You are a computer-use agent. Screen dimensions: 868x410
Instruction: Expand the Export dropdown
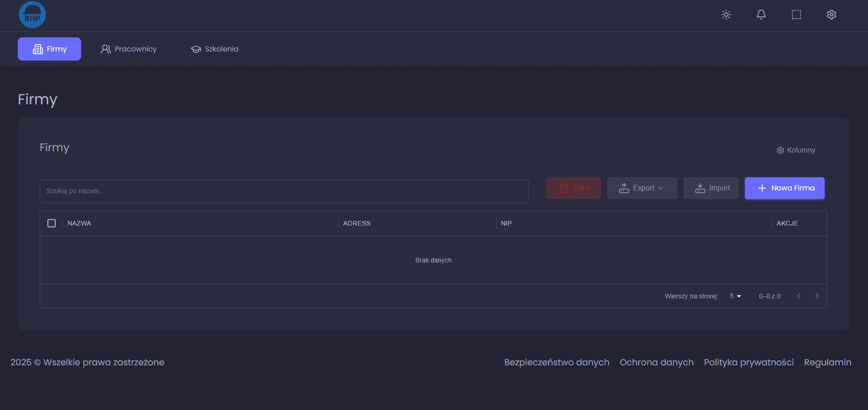pos(642,188)
